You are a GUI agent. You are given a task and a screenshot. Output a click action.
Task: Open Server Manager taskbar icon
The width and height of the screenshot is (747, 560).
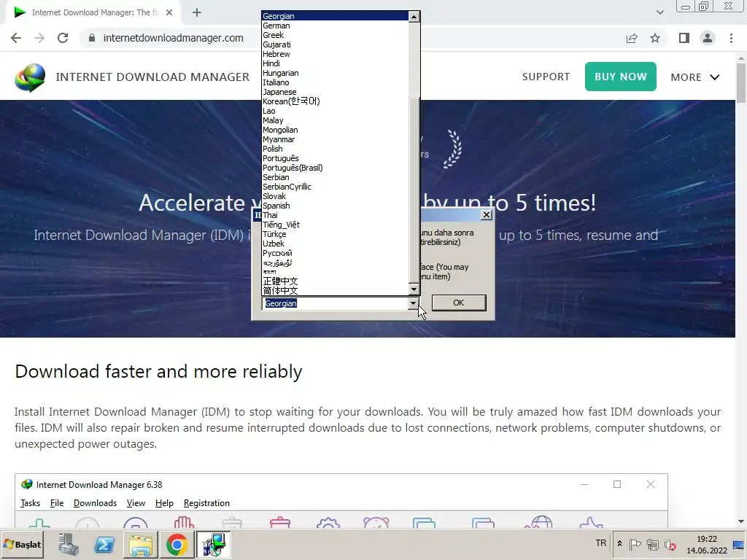pyautogui.click(x=68, y=545)
